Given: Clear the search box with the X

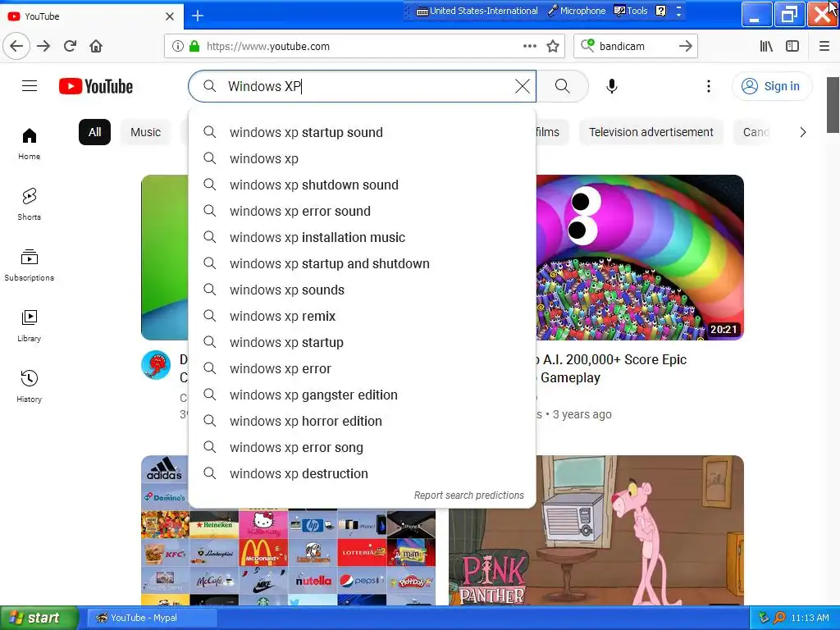Looking at the screenshot, I should pyautogui.click(x=523, y=86).
